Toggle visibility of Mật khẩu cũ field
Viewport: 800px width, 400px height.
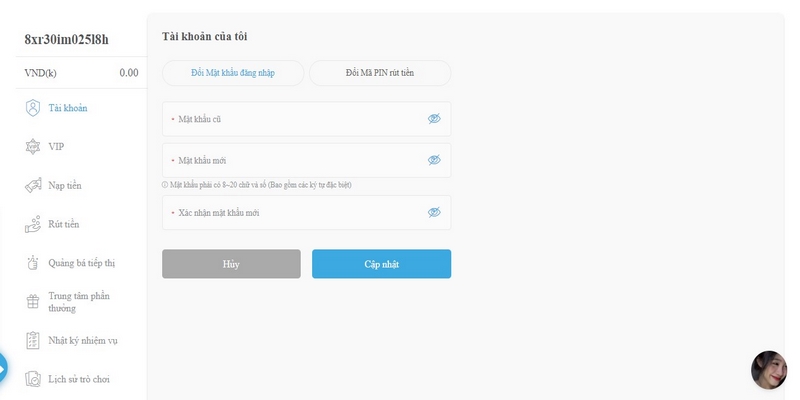pyautogui.click(x=434, y=119)
